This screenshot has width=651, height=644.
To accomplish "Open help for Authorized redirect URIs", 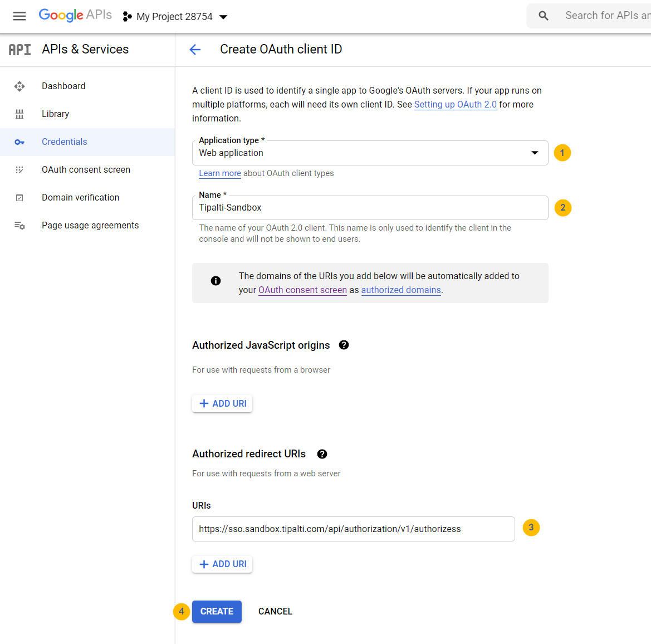I will (x=322, y=453).
